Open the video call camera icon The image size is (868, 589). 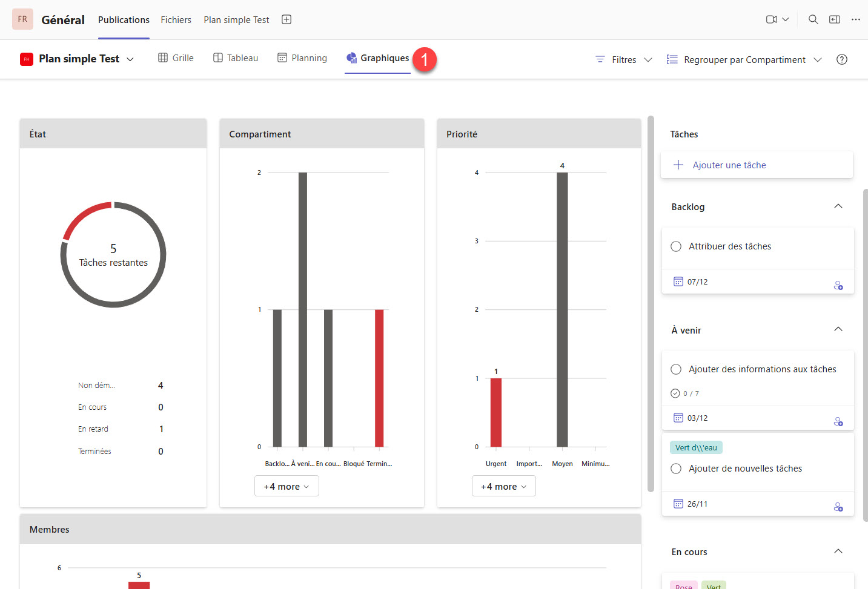[772, 19]
